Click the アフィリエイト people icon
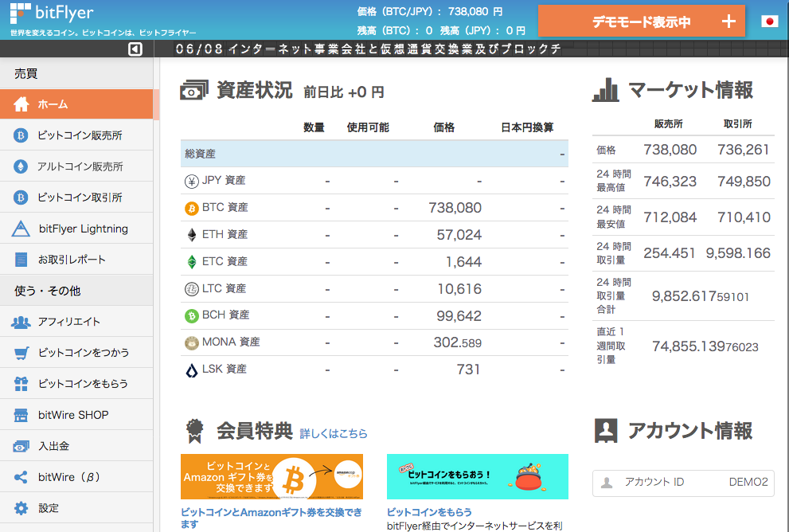The width and height of the screenshot is (789, 532). (x=21, y=322)
